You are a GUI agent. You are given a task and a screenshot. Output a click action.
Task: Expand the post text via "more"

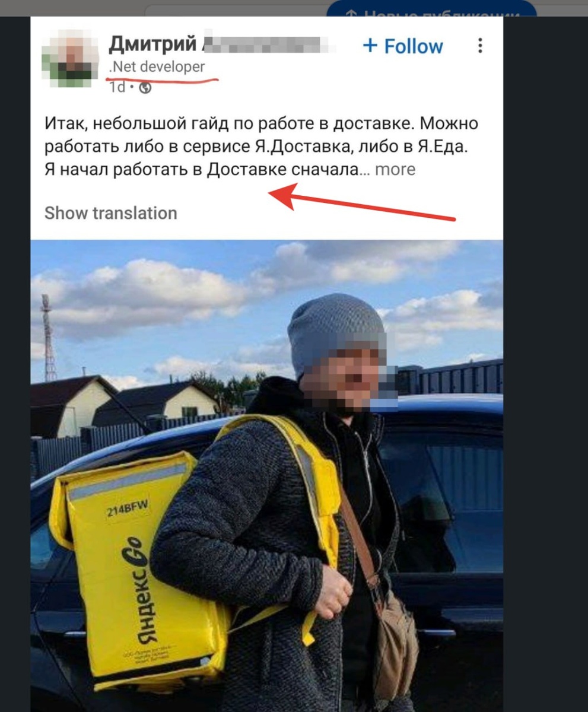(x=395, y=169)
